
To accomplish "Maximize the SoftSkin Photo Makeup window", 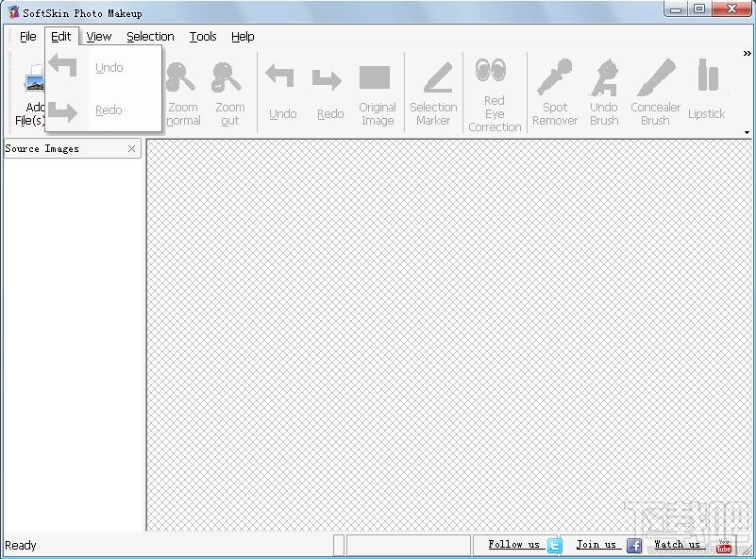I will coord(699,9).
